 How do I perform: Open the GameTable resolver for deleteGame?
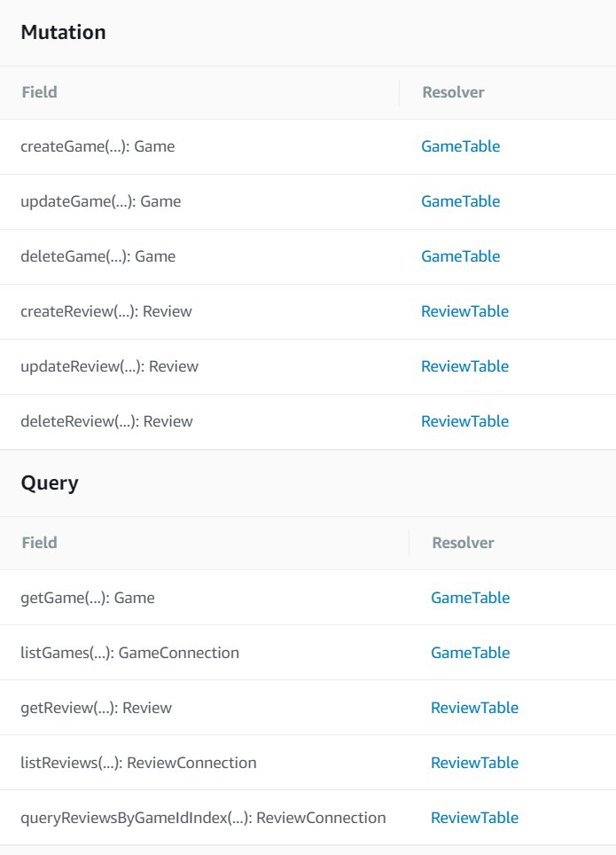(460, 256)
